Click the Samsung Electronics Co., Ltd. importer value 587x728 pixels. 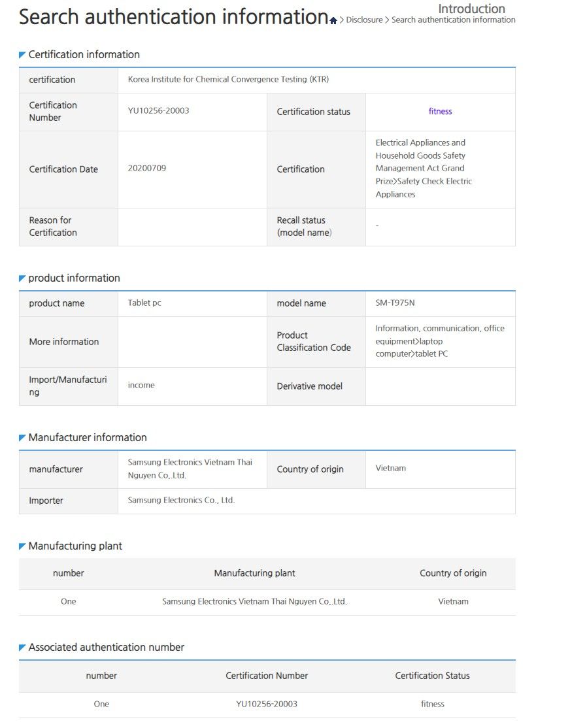tap(181, 500)
